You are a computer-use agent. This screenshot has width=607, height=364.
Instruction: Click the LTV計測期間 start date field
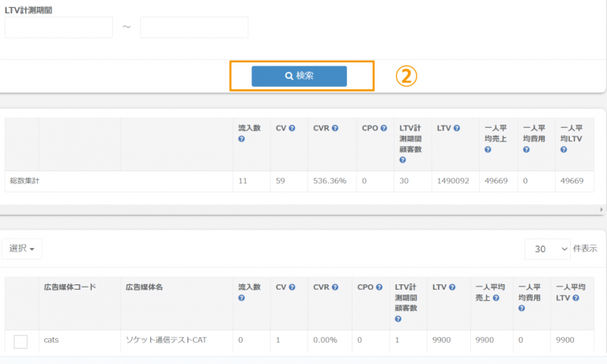click(58, 28)
